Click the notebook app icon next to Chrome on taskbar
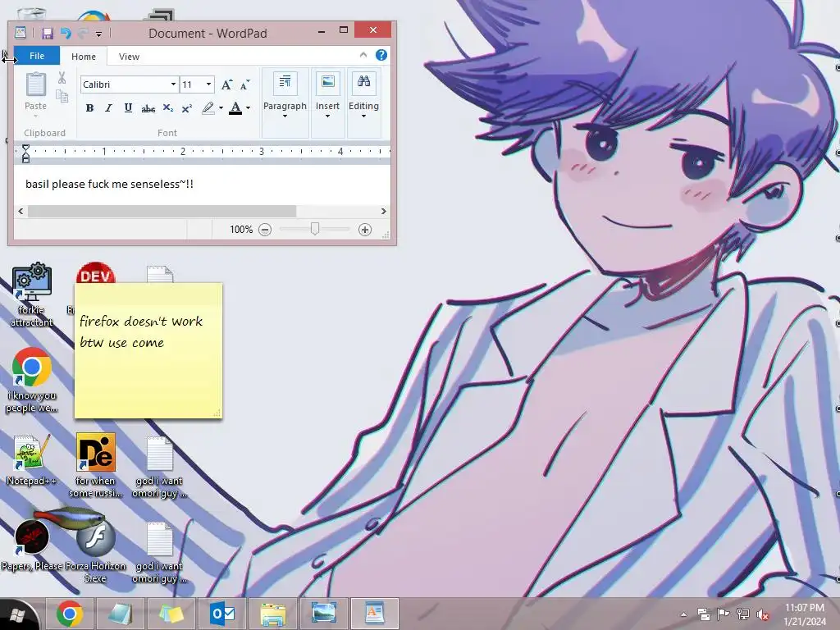Viewport: 840px width, 630px height. [120, 614]
